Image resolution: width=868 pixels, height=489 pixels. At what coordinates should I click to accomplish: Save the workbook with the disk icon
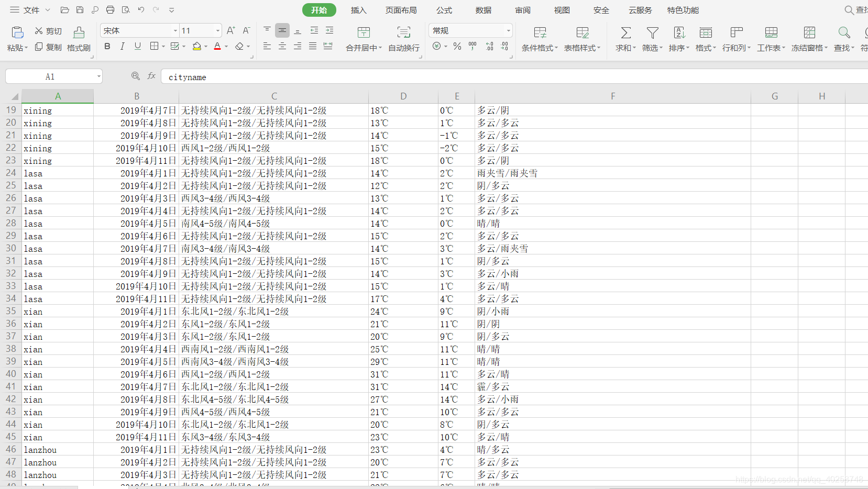point(80,10)
